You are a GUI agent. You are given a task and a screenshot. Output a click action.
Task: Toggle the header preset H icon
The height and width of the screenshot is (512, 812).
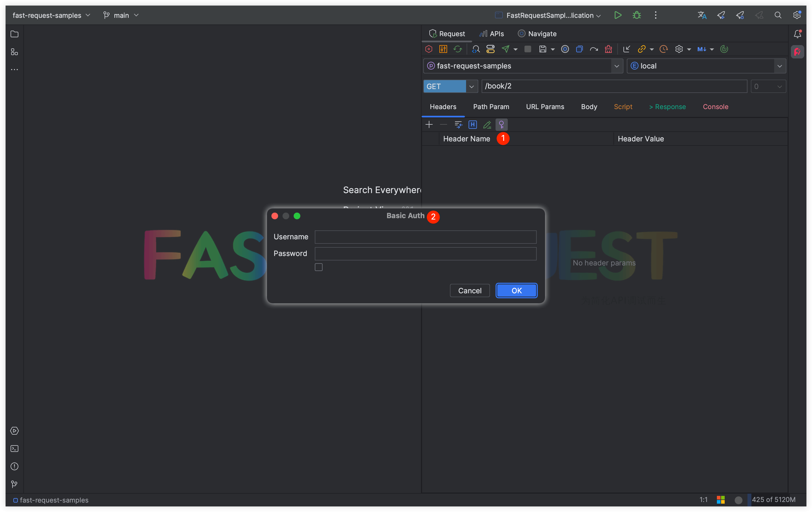(472, 125)
